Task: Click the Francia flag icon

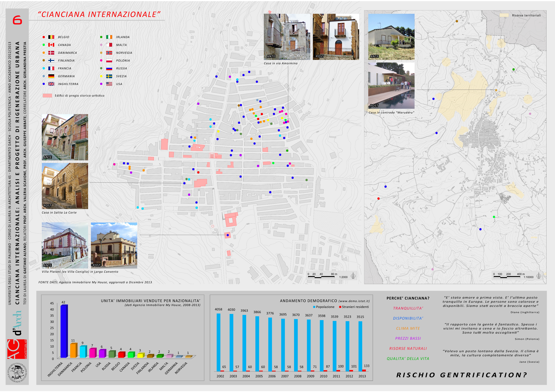Action: (x=51, y=68)
